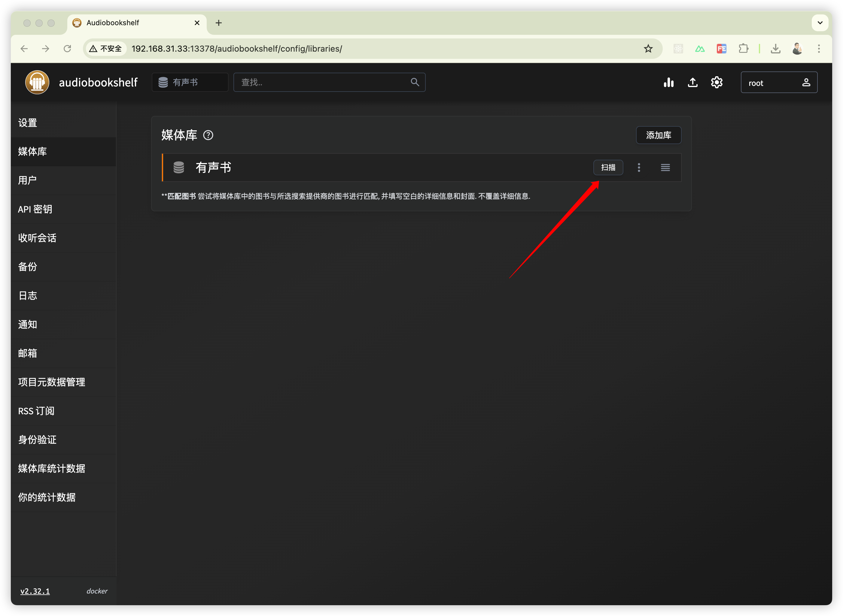
Task: Open three-dot menu for 有声书 library
Action: coord(639,168)
